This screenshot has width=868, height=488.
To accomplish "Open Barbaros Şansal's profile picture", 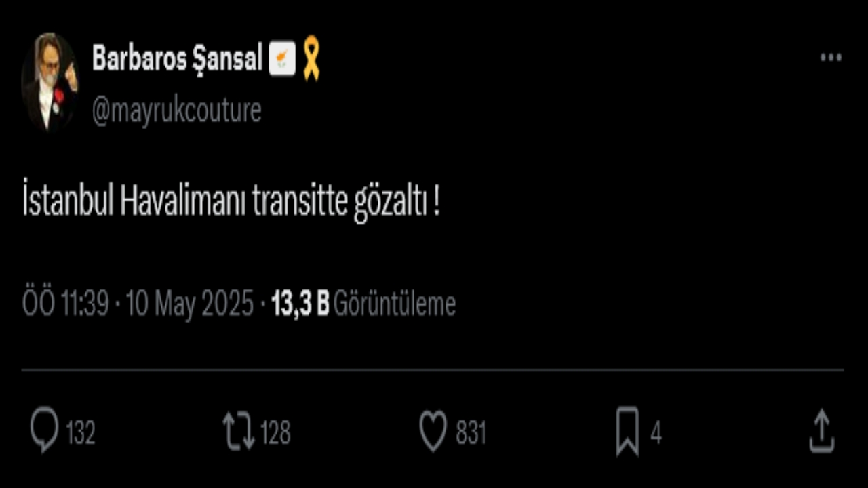I will pyautogui.click(x=50, y=82).
